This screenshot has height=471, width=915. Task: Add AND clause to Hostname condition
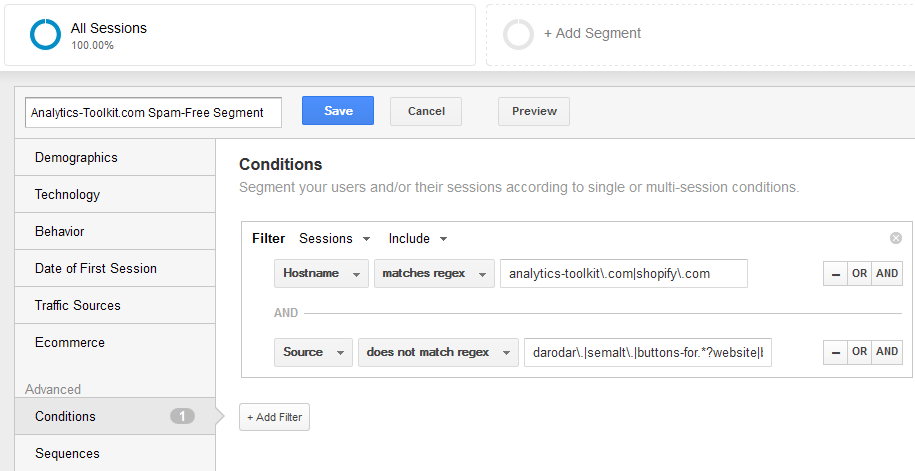coord(887,273)
